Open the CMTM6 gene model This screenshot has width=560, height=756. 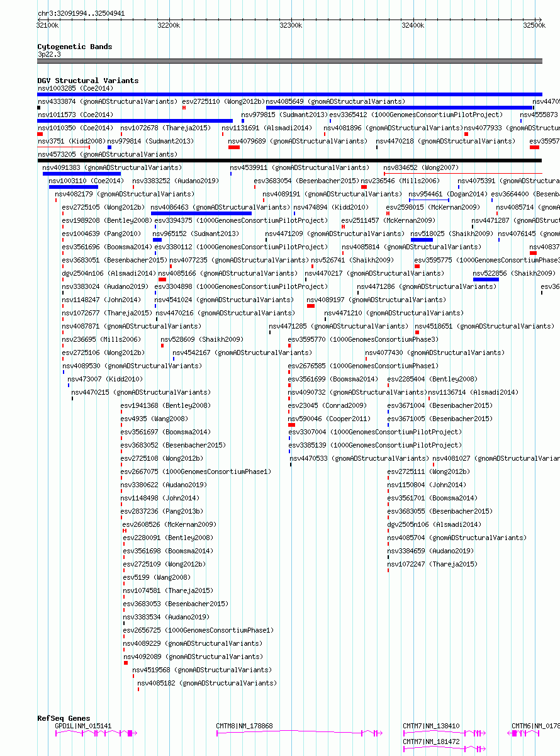coord(524,733)
